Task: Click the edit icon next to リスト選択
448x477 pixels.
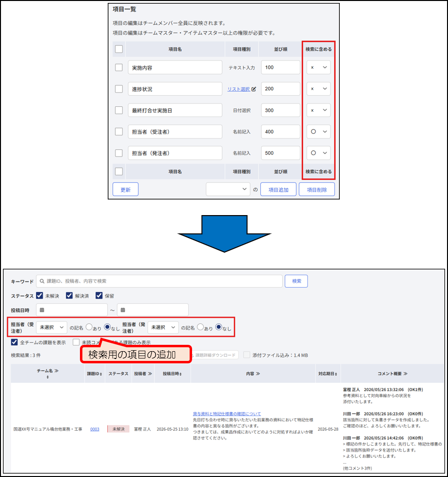Action: [253, 89]
